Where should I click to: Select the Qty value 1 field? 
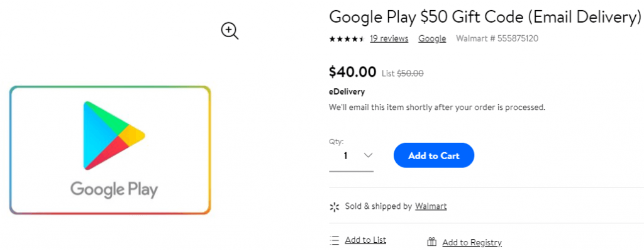(351, 156)
